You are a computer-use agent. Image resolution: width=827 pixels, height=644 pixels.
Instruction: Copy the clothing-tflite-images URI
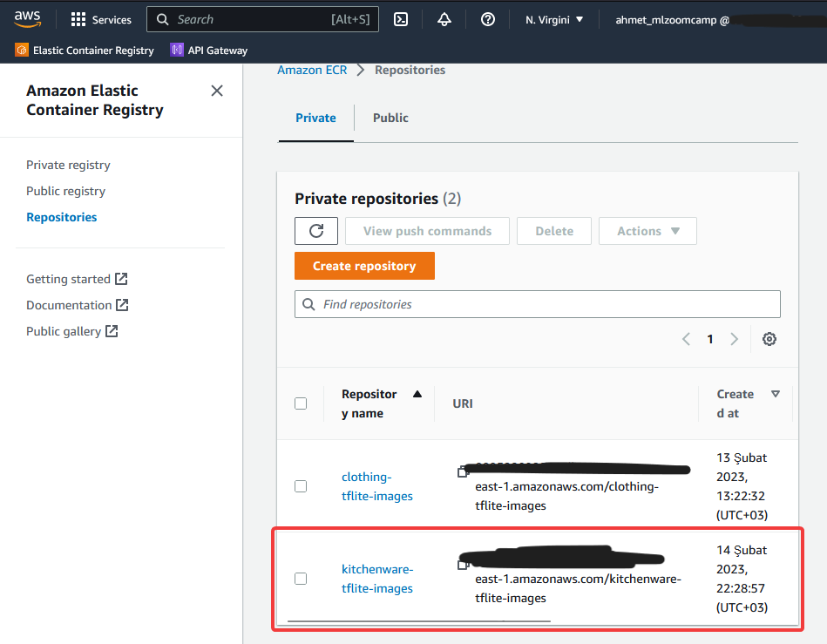click(463, 471)
